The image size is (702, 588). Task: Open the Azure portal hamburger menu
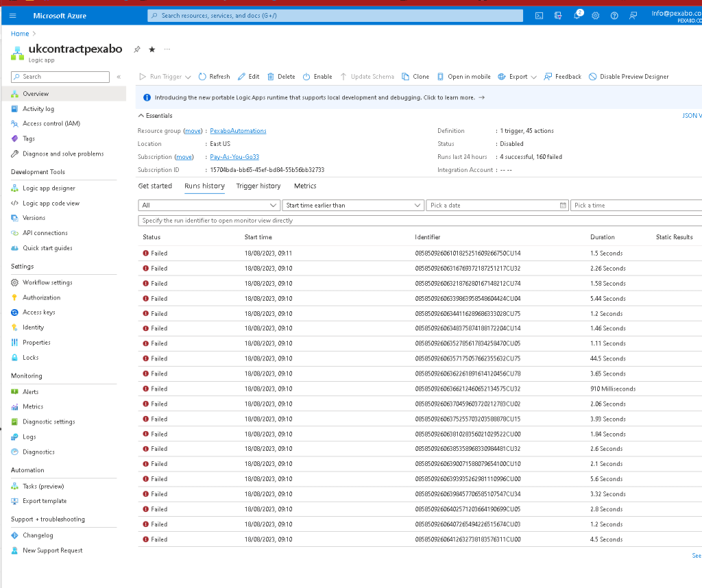[x=12, y=16]
